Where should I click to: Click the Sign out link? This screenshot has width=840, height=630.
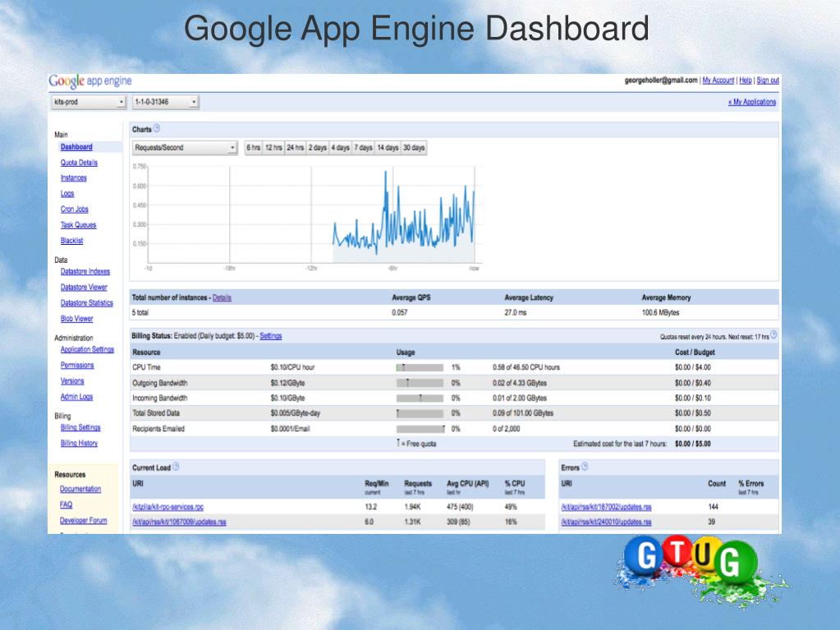click(768, 80)
